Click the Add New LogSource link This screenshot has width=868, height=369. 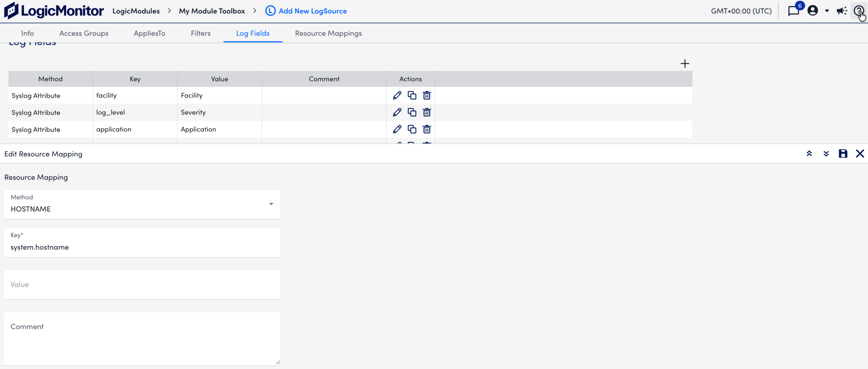312,11
